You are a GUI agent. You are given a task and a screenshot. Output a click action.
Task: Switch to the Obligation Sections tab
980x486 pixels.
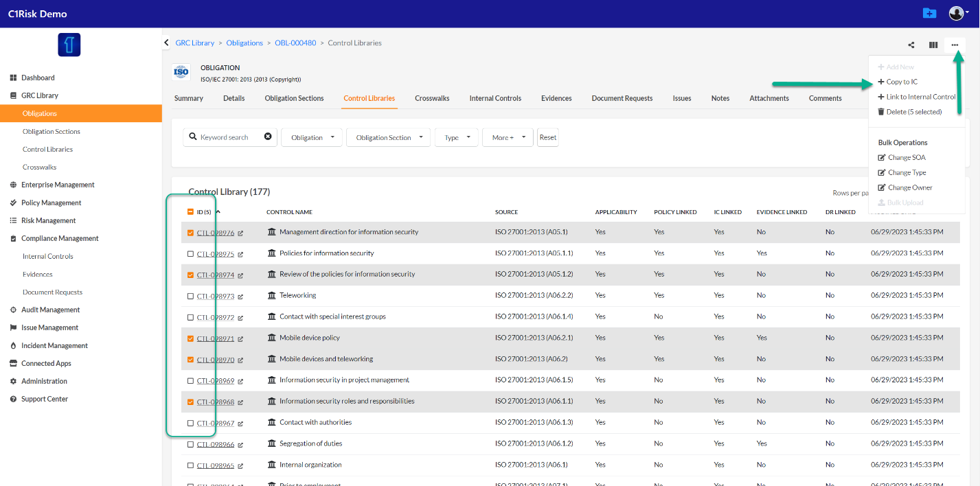294,98
